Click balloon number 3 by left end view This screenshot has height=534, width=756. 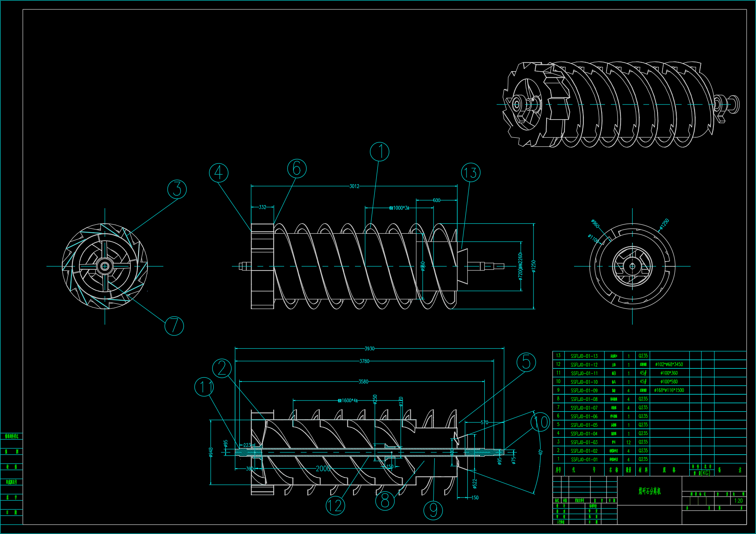pyautogui.click(x=177, y=189)
